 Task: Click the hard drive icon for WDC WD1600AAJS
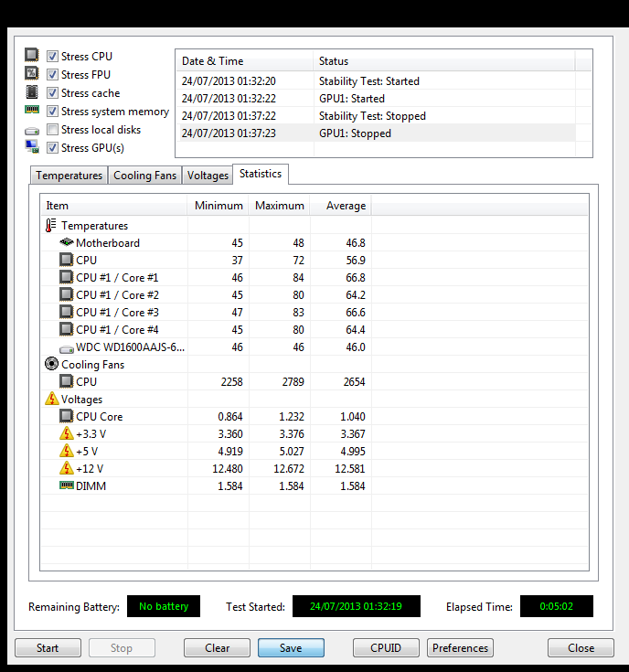pyautogui.click(x=66, y=347)
